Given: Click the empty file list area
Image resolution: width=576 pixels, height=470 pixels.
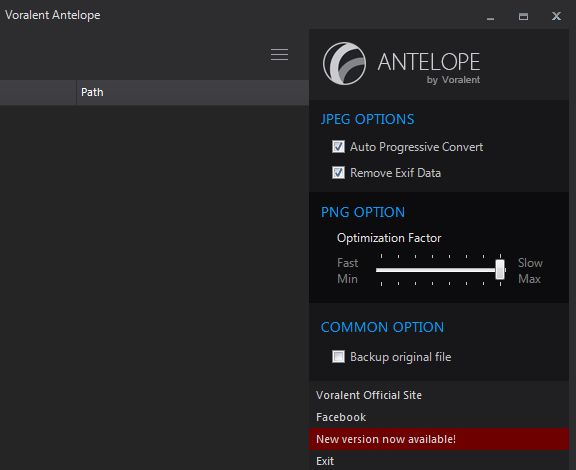Looking at the screenshot, I should tap(154, 287).
